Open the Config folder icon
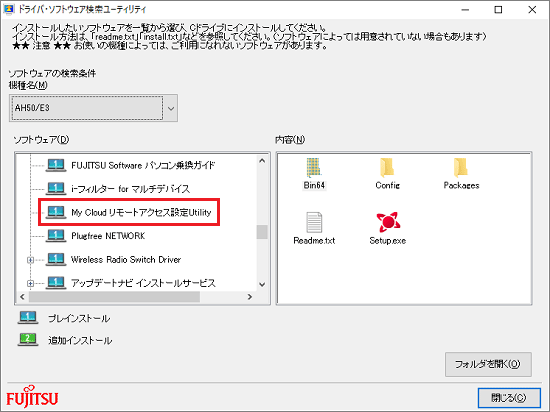The width and height of the screenshot is (550, 412). pos(387,167)
